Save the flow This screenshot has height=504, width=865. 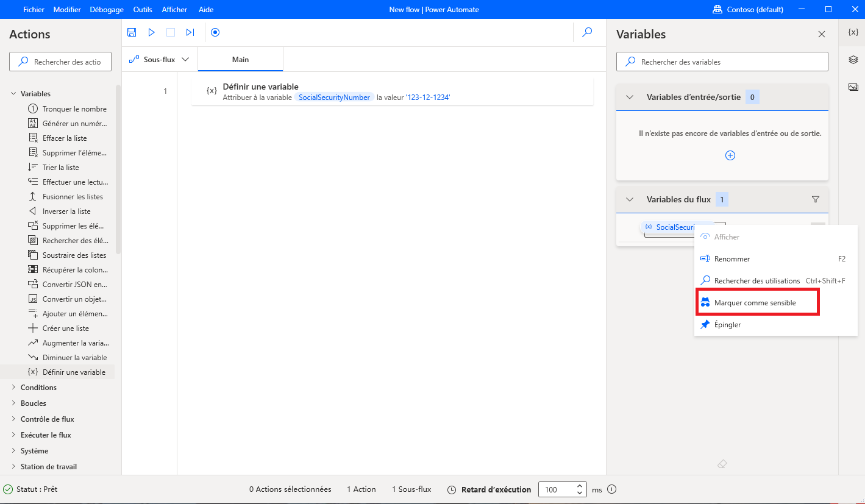[132, 32]
